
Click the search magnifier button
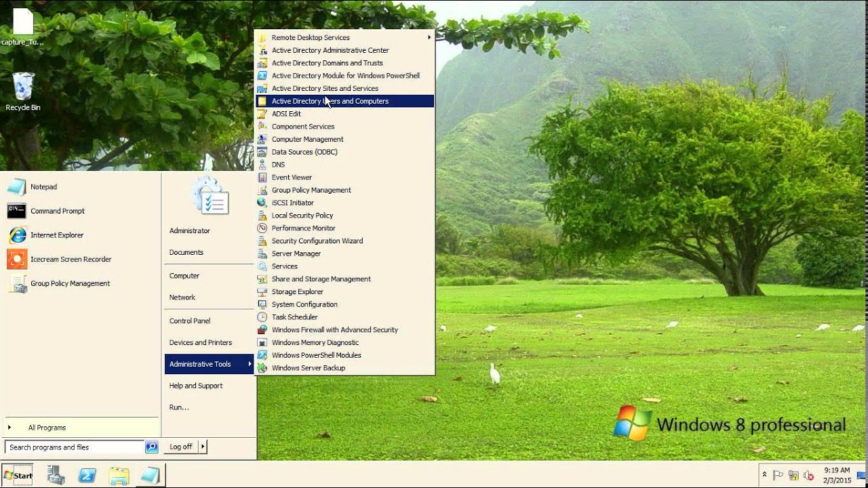point(151,447)
